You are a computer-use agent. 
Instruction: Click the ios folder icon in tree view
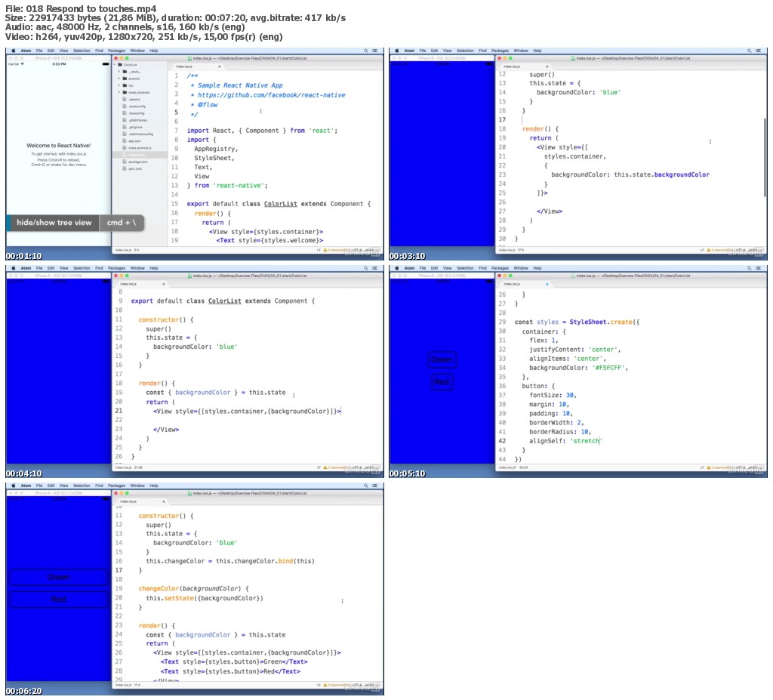(125, 85)
